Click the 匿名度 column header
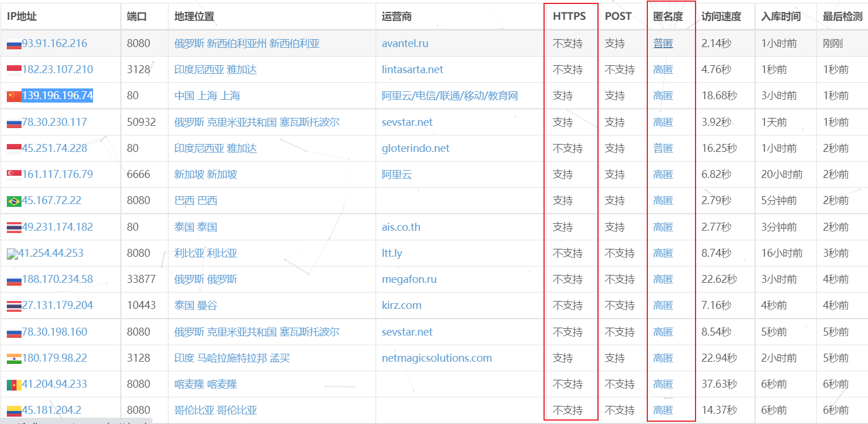868x424 pixels. (x=668, y=16)
